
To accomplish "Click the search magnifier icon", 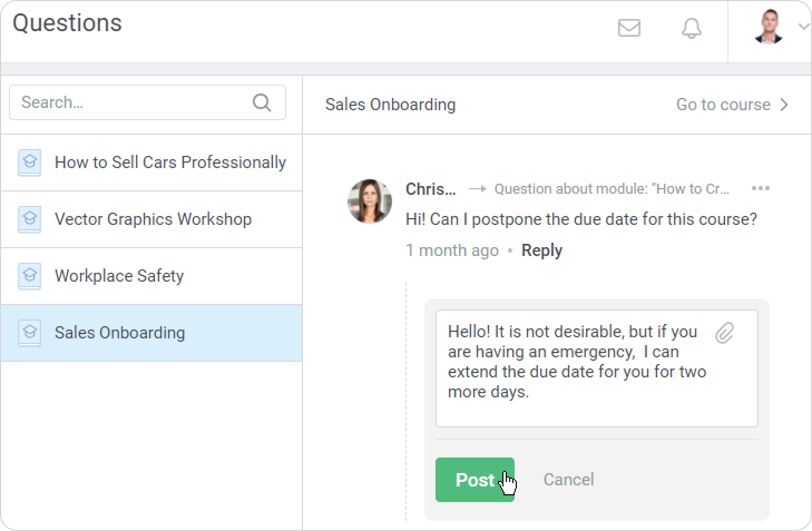I will click(262, 102).
